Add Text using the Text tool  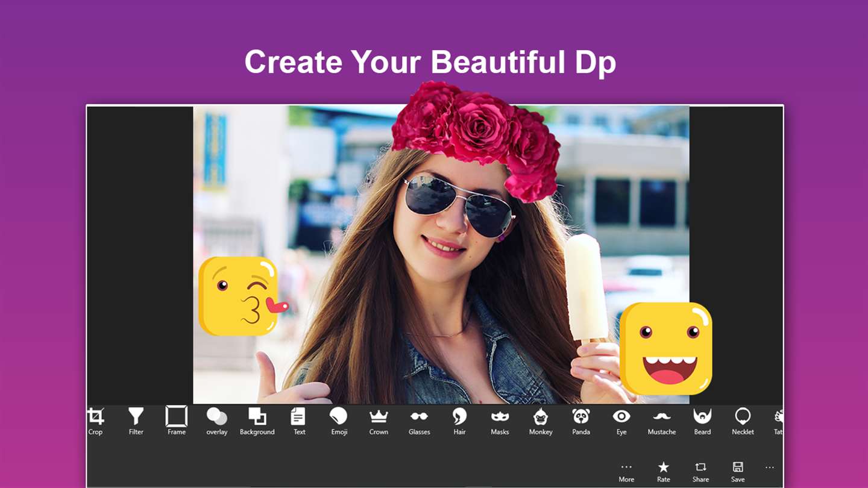point(299,421)
